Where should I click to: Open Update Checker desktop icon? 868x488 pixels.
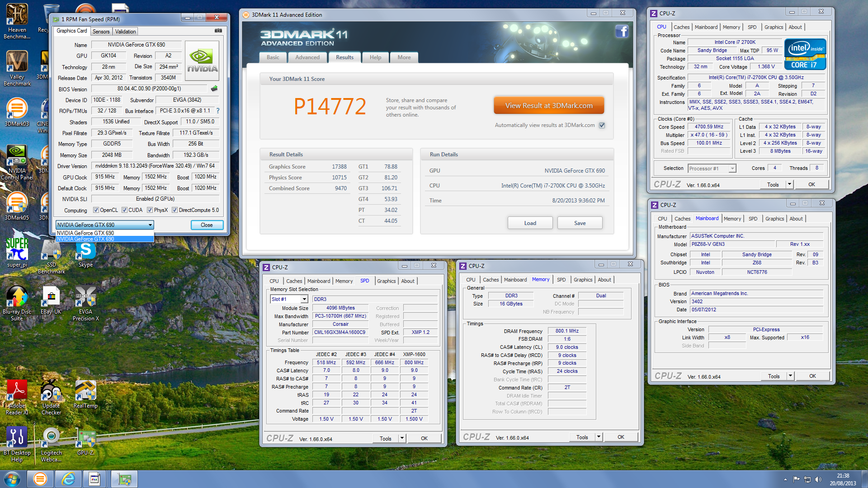(51, 398)
